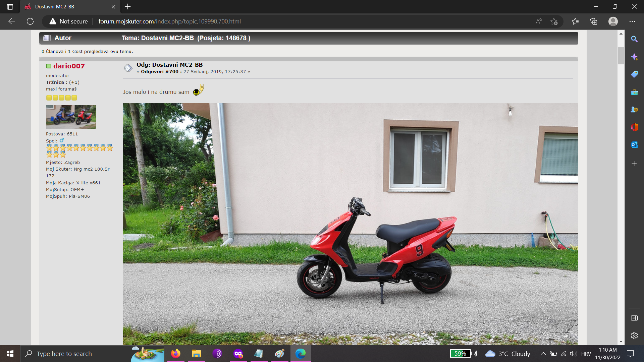Open the Windows Start menu

(x=10, y=354)
